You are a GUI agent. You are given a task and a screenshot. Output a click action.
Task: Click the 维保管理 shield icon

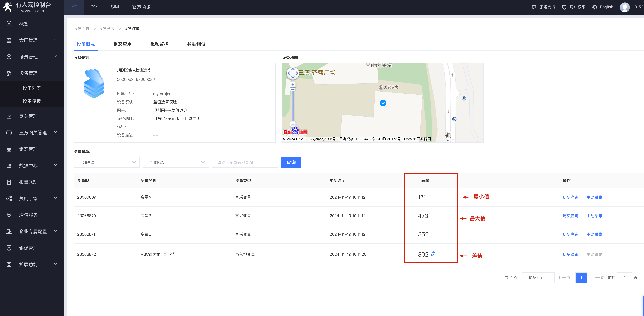[9, 248]
